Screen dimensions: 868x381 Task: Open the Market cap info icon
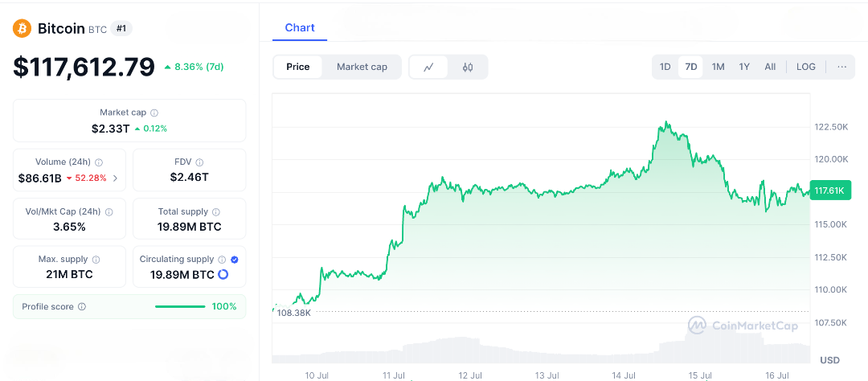click(154, 113)
